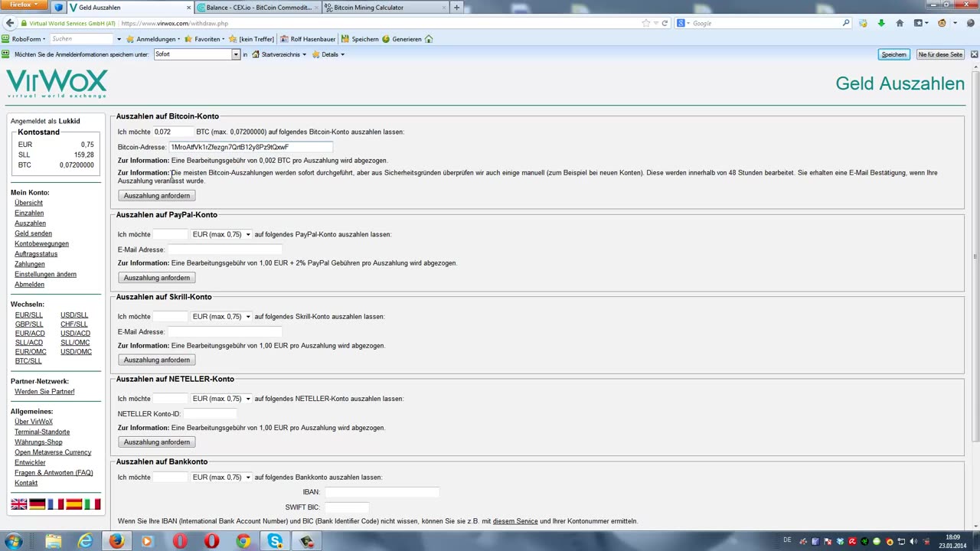Open Google Chrome from the taskbar

point(243,541)
